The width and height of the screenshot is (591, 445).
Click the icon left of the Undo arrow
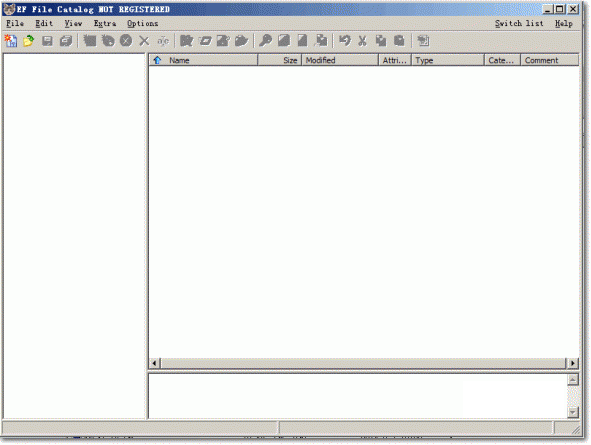[321, 40]
